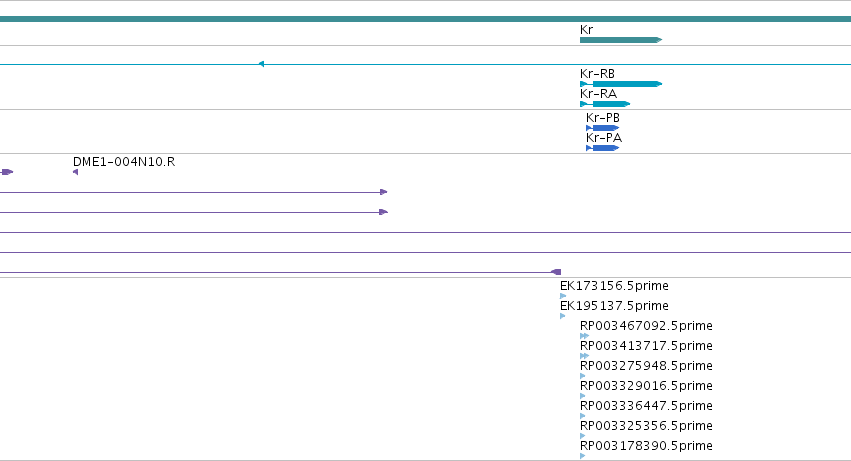Screen dimensions: 851x461
Task: Select the Kr gene glyph
Action: pos(621,40)
